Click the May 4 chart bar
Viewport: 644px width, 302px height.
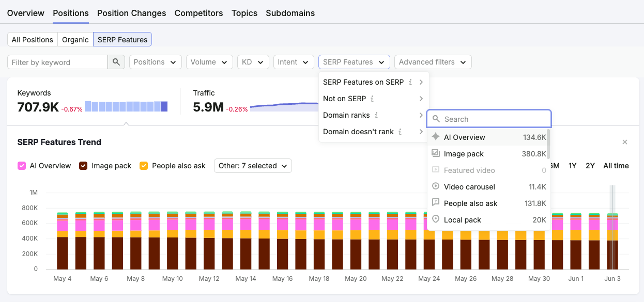[x=63, y=240]
